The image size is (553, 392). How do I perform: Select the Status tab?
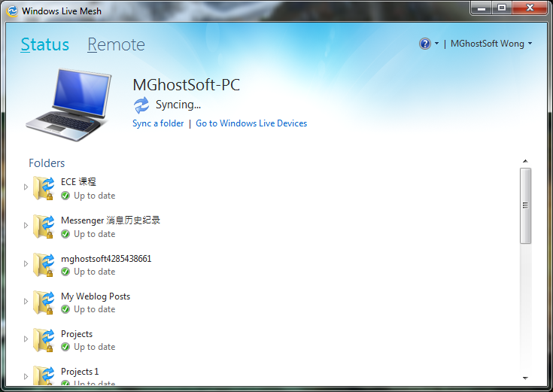[x=45, y=45]
